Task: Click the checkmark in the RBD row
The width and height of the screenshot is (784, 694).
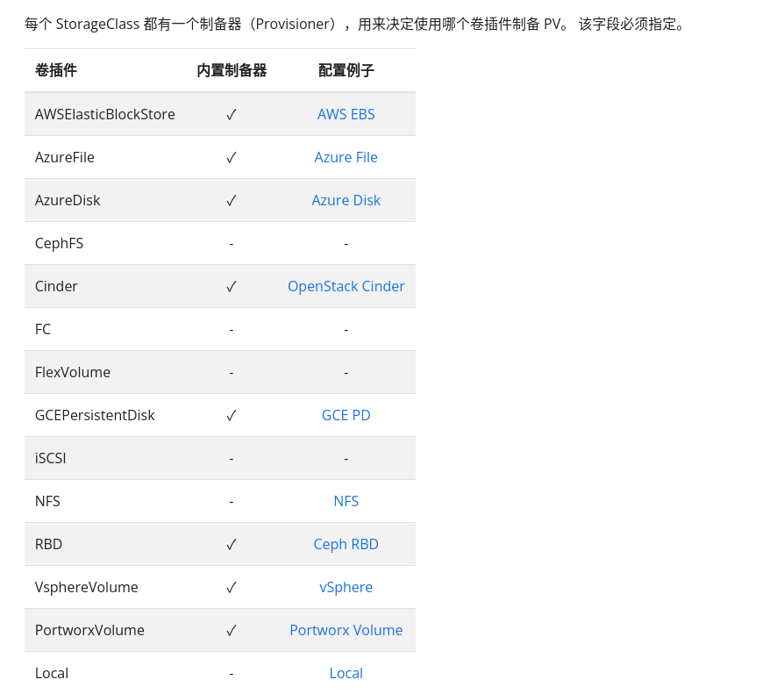Action: pos(231,545)
